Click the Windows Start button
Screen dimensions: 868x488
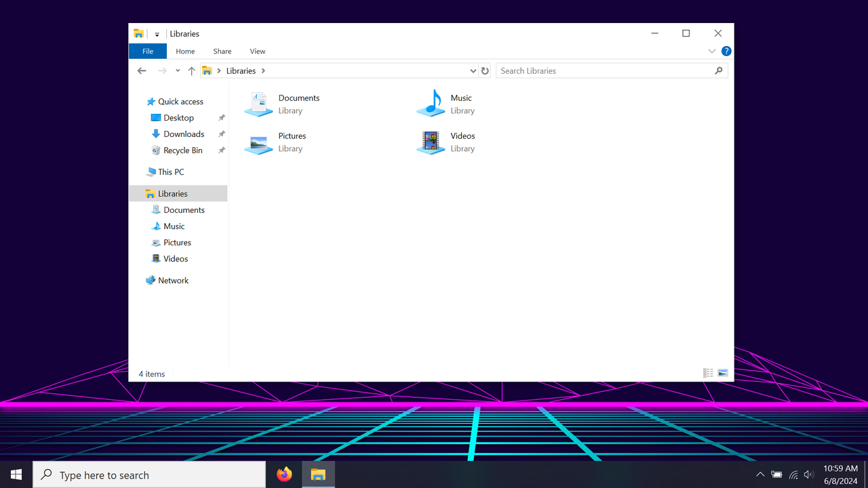pyautogui.click(x=16, y=474)
